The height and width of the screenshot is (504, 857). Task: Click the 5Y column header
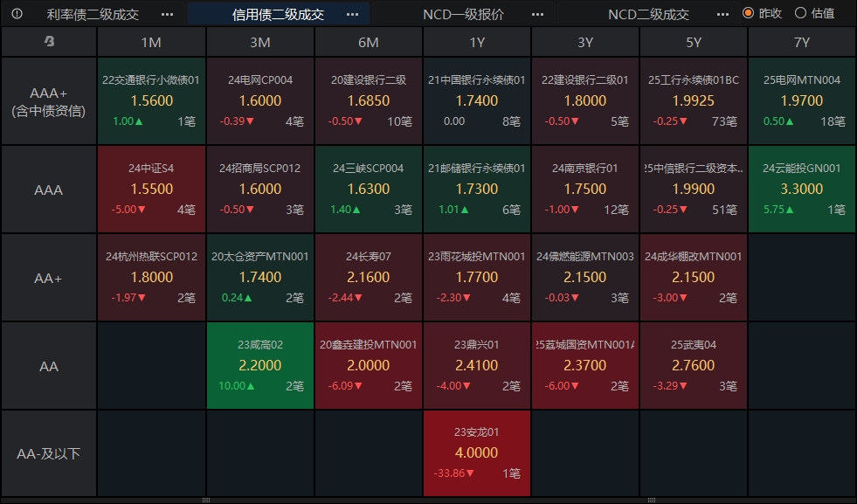[694, 42]
